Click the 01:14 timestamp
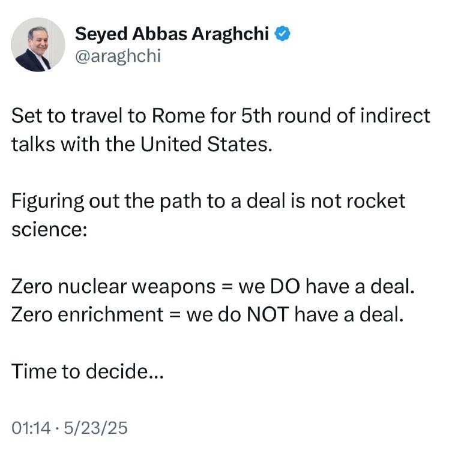The height and width of the screenshot is (450, 476). coord(31,428)
